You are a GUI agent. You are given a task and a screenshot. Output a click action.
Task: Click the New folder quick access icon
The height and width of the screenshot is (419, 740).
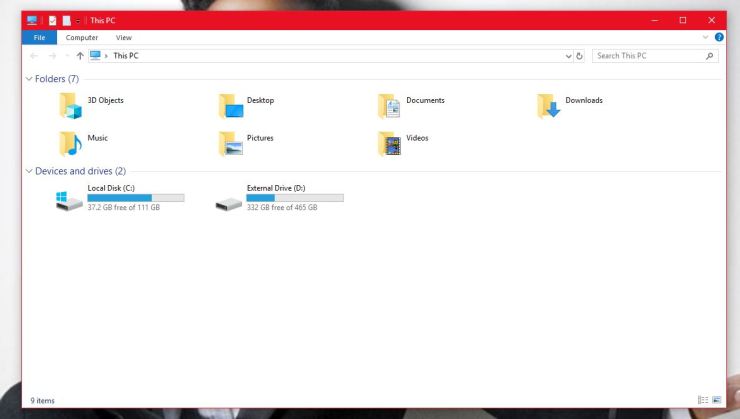click(x=67, y=20)
